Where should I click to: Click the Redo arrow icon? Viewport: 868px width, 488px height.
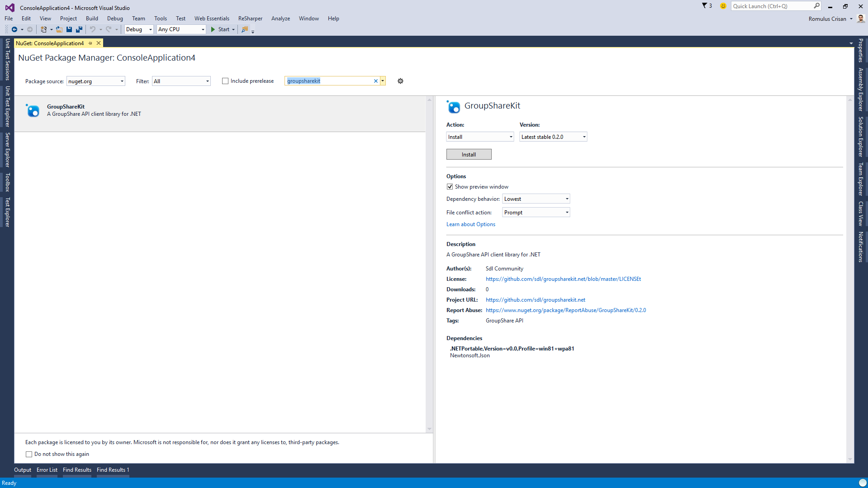[x=109, y=29]
